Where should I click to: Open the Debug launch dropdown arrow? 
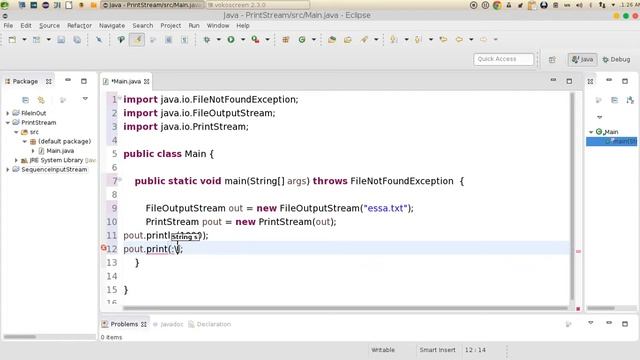coord(218,40)
